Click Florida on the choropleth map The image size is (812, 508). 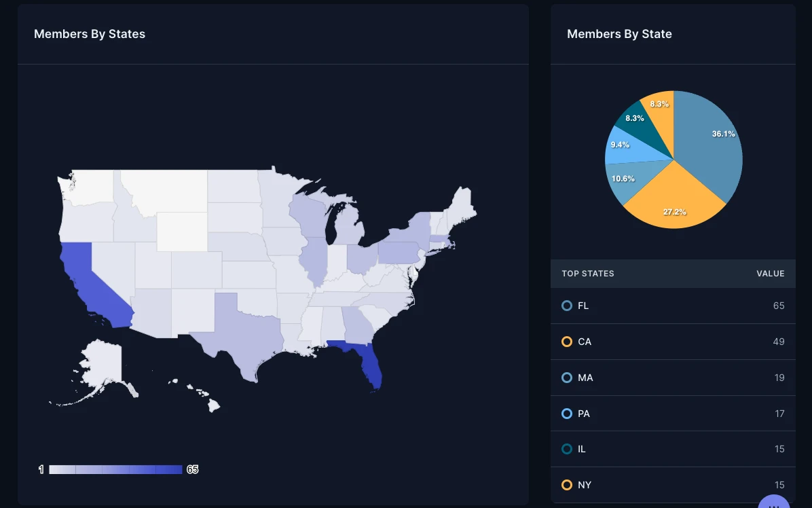click(x=370, y=367)
